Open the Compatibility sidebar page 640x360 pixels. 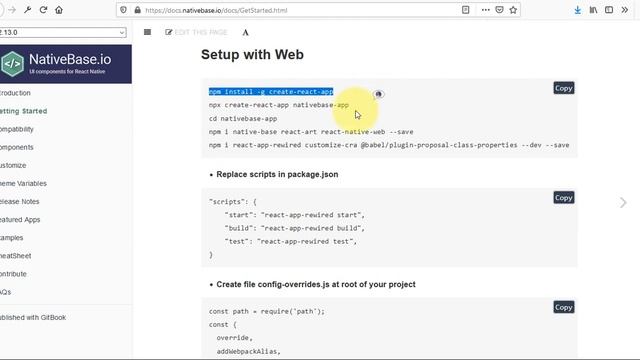[x=17, y=129]
